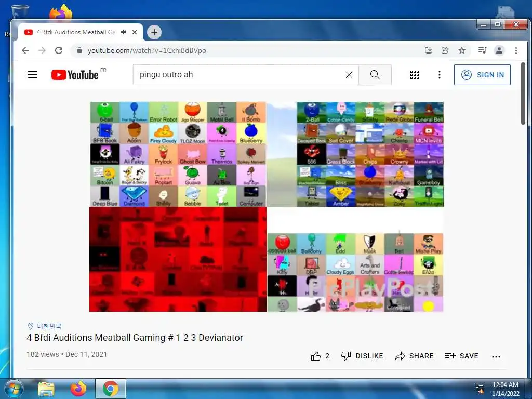Click the SIGN IN button
The image size is (532, 399).
pos(482,75)
